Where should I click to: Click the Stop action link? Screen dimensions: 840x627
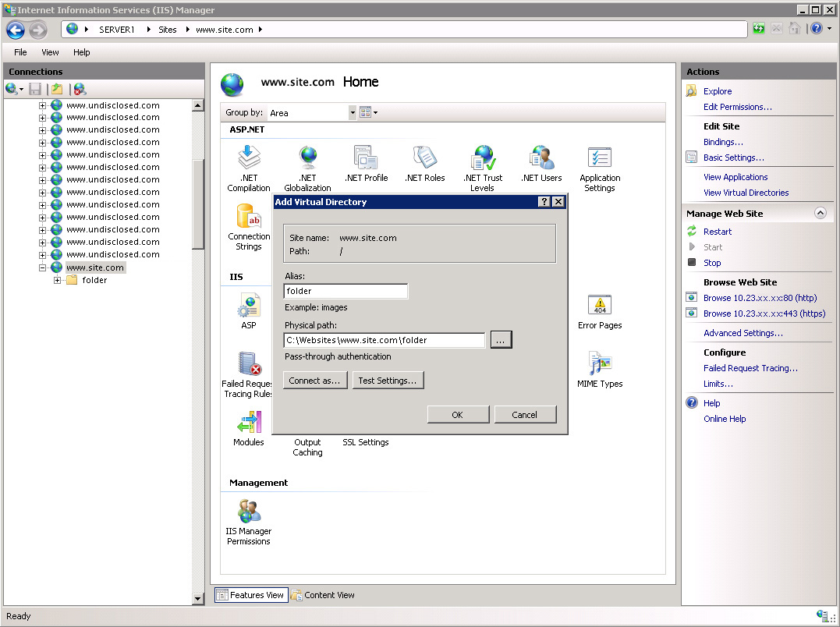tap(712, 263)
